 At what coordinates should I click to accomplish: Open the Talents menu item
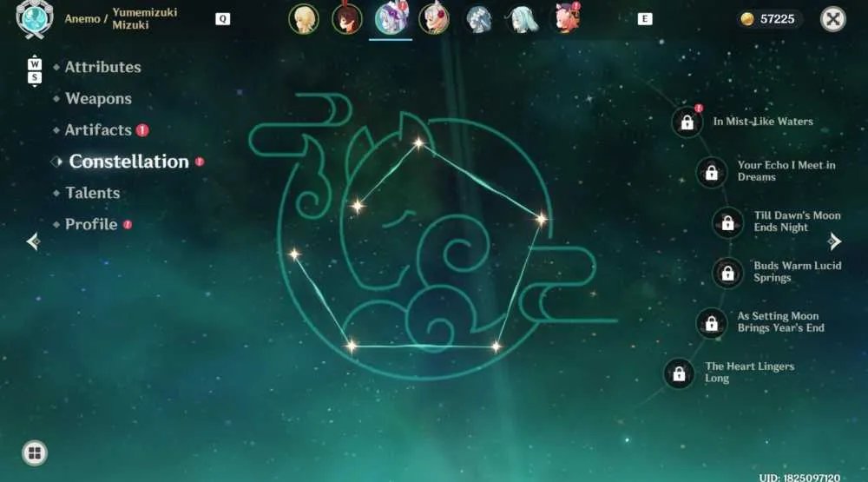pyautogui.click(x=93, y=193)
